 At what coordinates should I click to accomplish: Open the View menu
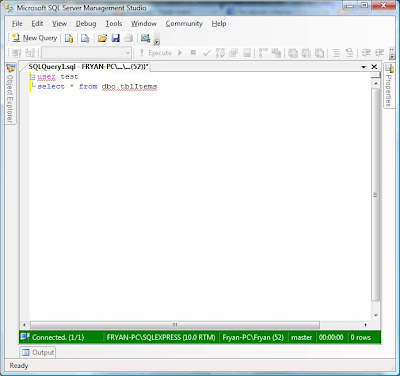59,24
